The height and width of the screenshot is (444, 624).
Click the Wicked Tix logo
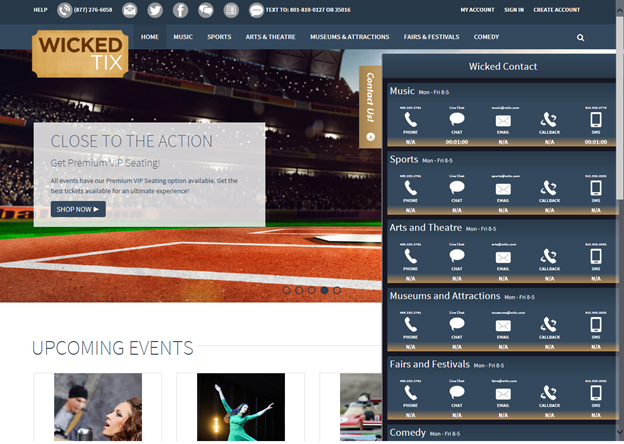pyautogui.click(x=80, y=53)
